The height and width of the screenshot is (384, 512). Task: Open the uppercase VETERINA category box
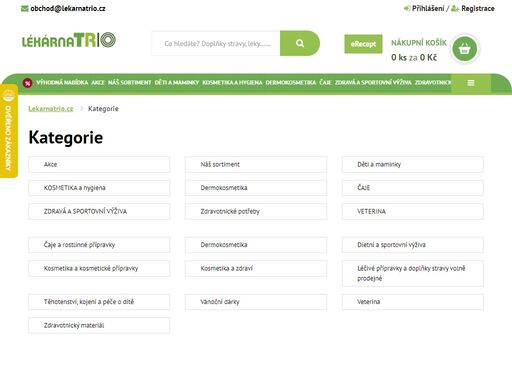point(413,211)
